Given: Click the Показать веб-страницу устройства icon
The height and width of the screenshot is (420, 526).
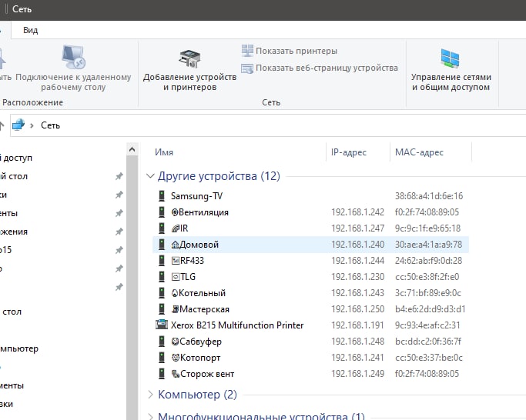Looking at the screenshot, I should coord(247,68).
